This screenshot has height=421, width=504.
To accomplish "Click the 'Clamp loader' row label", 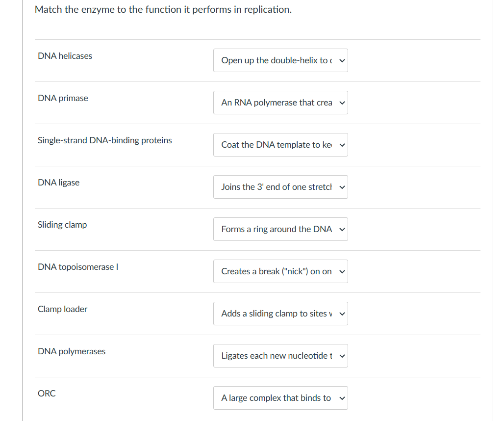I will tap(62, 309).
